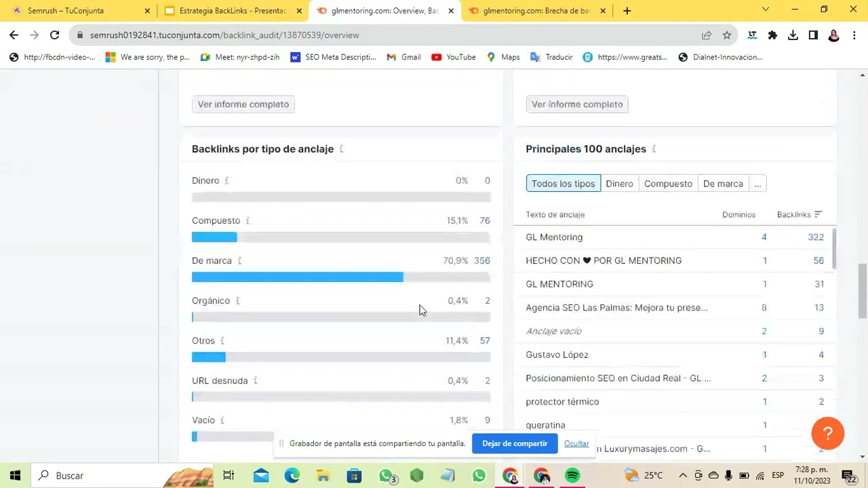Open the Vacío info icon
The image size is (868, 488).
click(x=222, y=421)
